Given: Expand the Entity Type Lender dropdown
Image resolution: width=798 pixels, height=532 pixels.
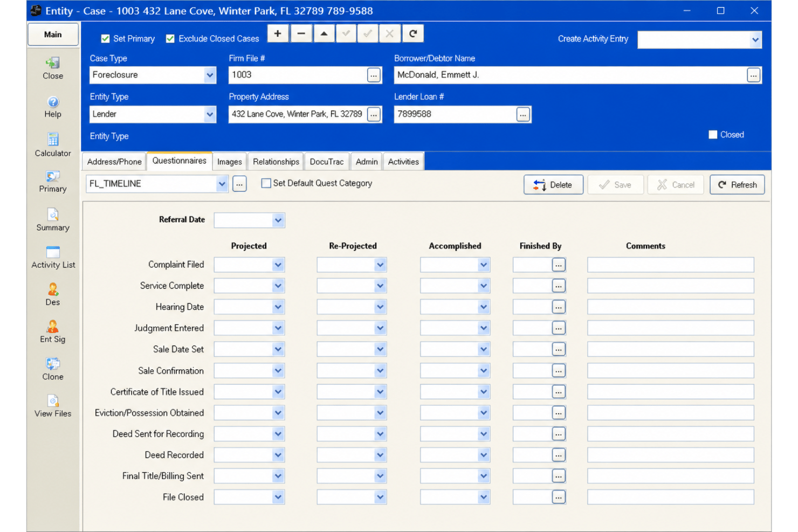Looking at the screenshot, I should (210, 114).
